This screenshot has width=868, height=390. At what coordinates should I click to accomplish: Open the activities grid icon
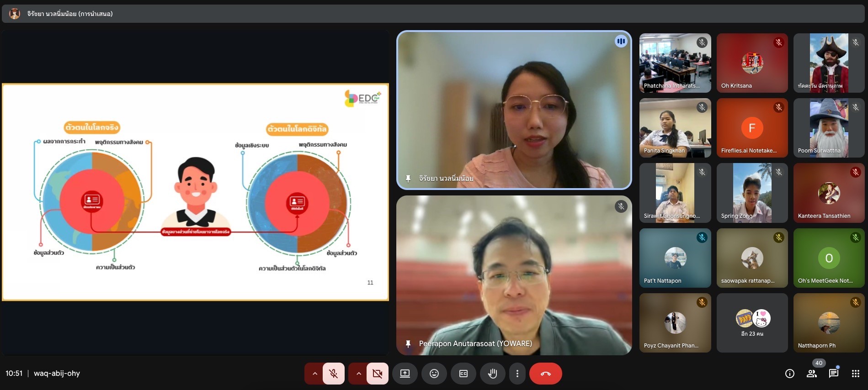coord(856,374)
